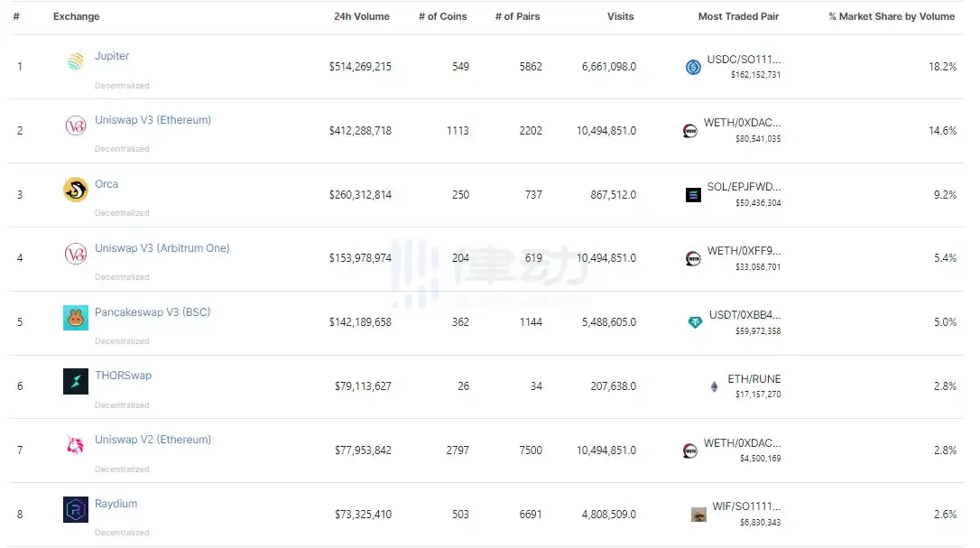Open the THORSwap exchange link

coord(124,376)
